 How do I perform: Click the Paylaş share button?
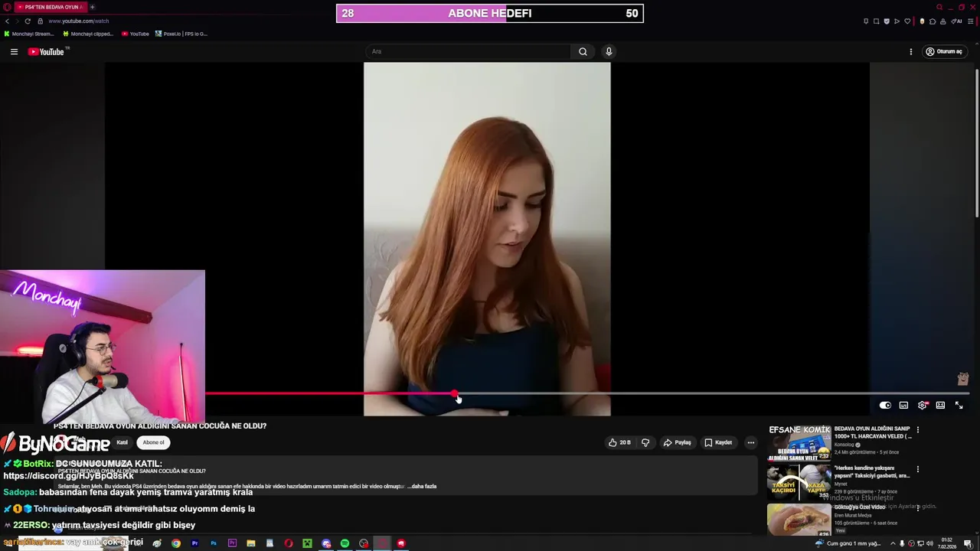(x=677, y=442)
